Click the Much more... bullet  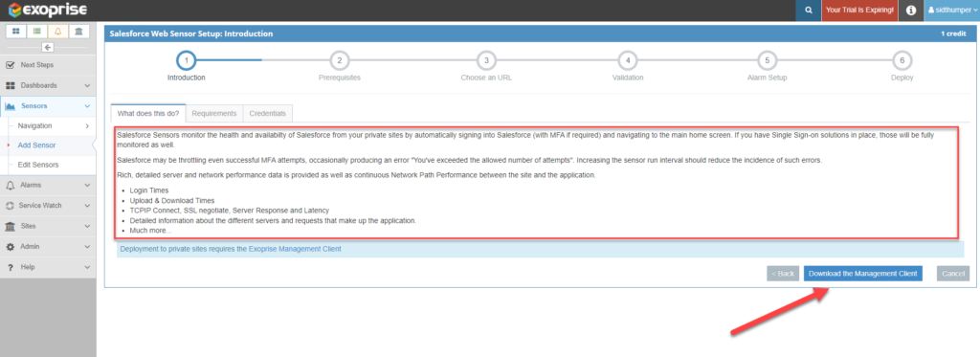coord(150,231)
